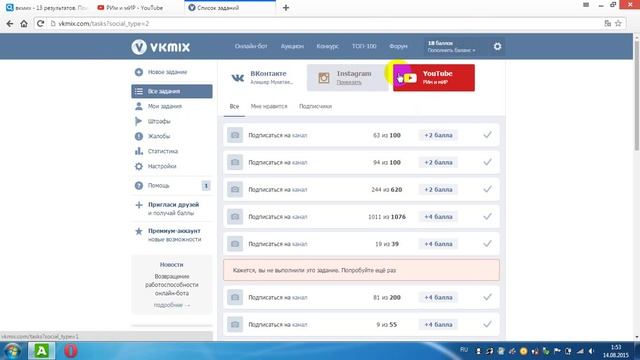Click +4 балла button for 9 of 55
The width and height of the screenshot is (640, 360).
[x=438, y=324]
